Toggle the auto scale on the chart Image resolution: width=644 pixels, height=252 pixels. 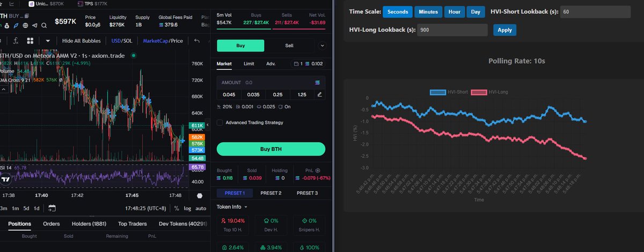(x=201, y=208)
